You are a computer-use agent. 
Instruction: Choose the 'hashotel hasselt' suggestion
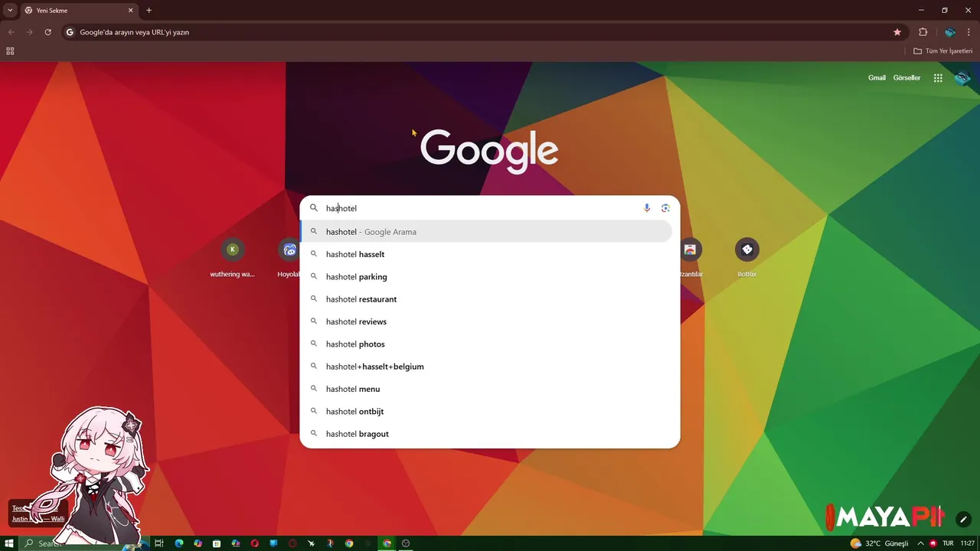pyautogui.click(x=486, y=254)
